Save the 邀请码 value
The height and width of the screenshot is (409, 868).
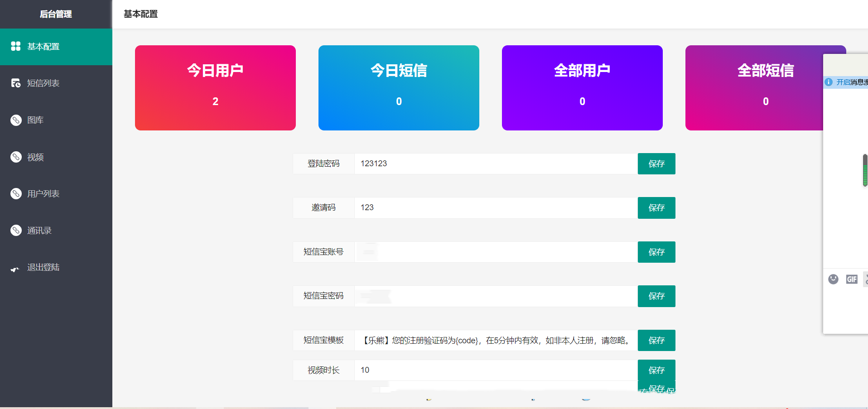[656, 208]
